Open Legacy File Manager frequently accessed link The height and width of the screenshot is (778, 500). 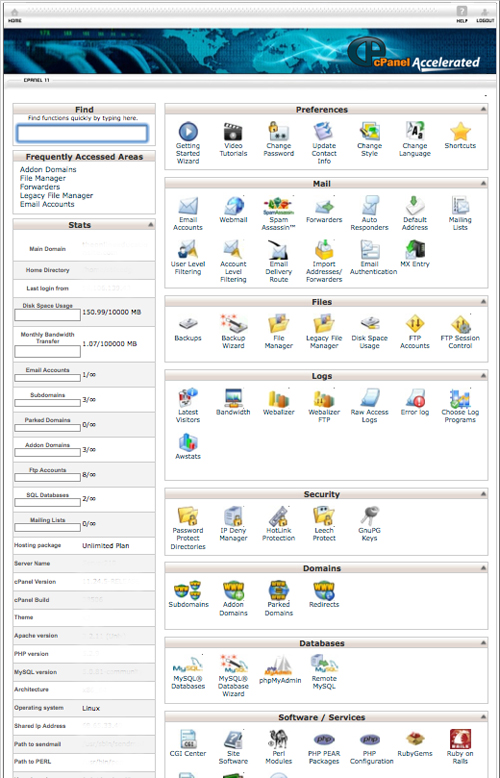tap(57, 195)
